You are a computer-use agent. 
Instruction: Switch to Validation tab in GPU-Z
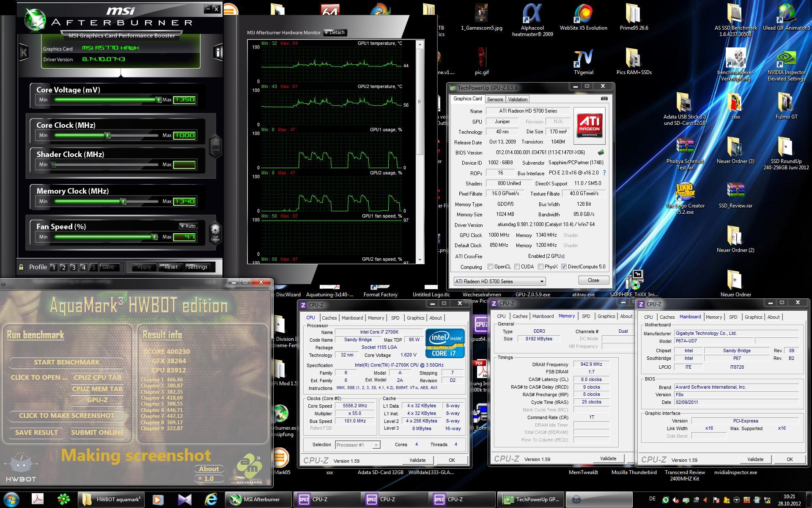(518, 99)
